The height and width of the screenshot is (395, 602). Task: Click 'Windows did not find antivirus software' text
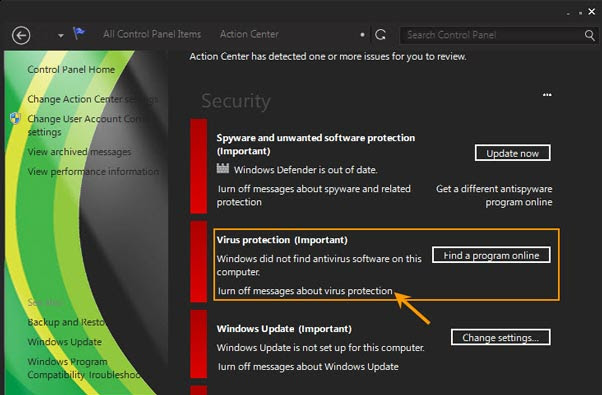point(319,265)
